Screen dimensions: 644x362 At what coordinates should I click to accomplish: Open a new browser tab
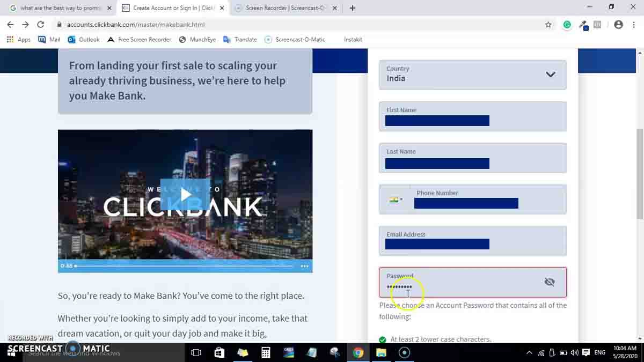(353, 8)
